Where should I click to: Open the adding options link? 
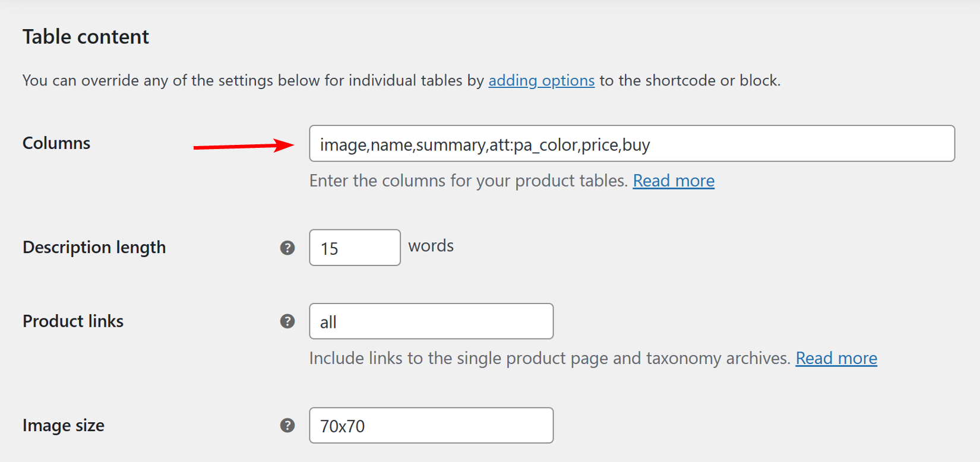coord(541,80)
